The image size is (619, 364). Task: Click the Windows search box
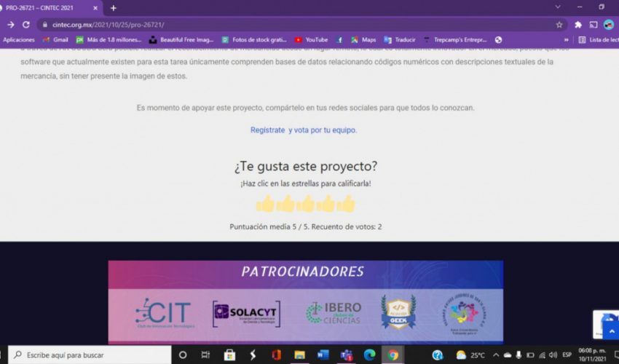coord(90,355)
